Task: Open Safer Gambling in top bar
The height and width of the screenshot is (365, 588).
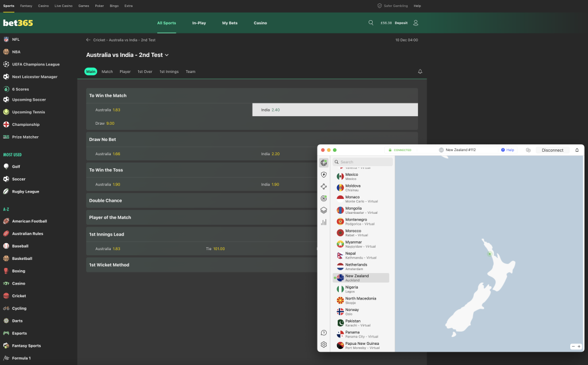Action: 393,6
